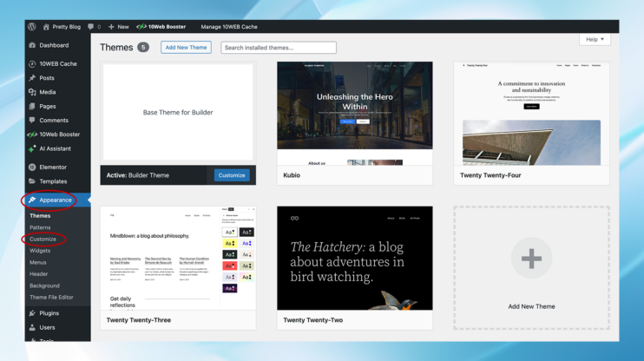Click the Elementor icon in sidebar
Image resolution: width=644 pixels, height=361 pixels.
(32, 167)
